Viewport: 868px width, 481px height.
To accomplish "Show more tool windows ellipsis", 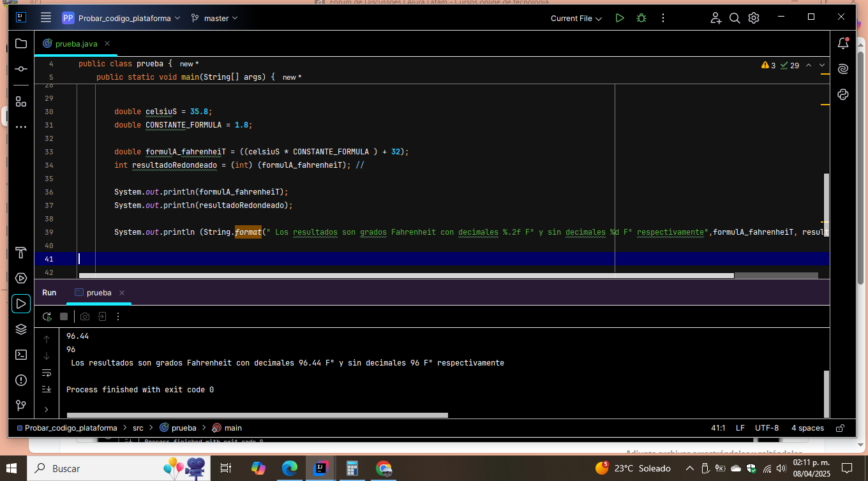I will 21,127.
